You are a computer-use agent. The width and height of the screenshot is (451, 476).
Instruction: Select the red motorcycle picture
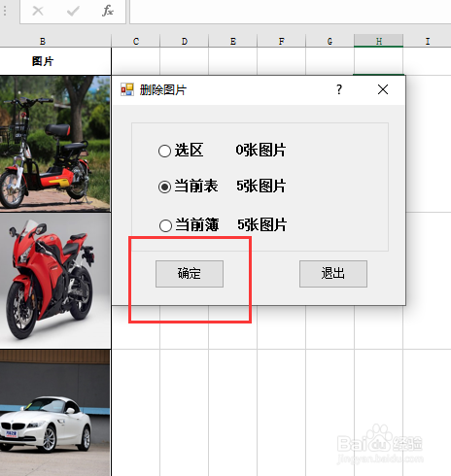pyautogui.click(x=55, y=281)
